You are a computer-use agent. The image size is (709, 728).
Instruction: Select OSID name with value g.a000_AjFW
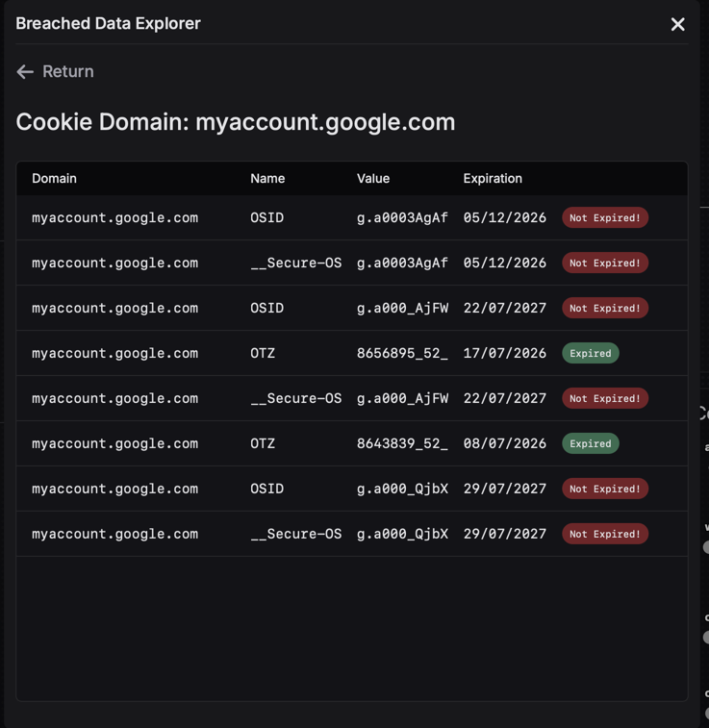[x=267, y=308]
